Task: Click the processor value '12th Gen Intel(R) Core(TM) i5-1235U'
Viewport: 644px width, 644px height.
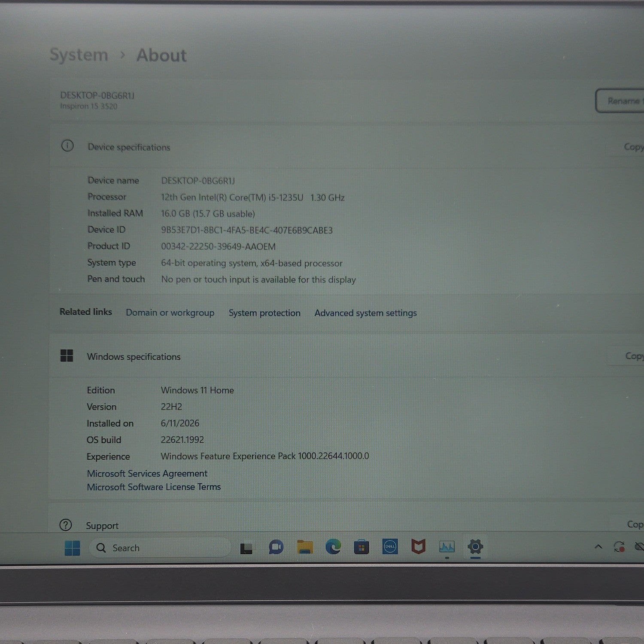Action: click(x=232, y=197)
